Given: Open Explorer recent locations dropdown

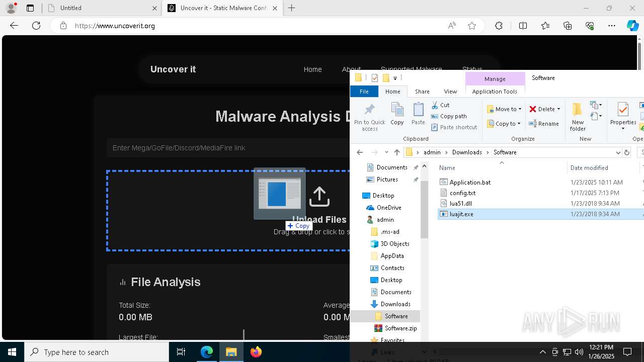Looking at the screenshot, I should (386, 152).
